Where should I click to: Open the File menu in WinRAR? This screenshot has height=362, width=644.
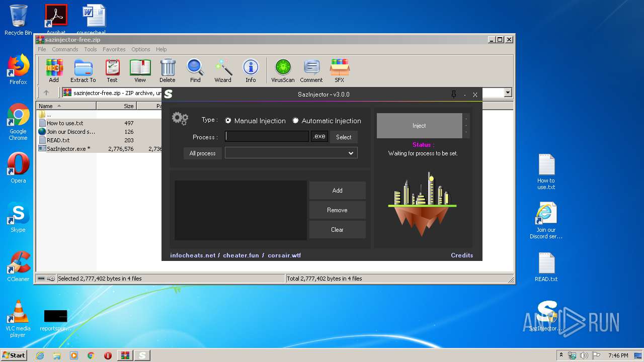tap(42, 49)
